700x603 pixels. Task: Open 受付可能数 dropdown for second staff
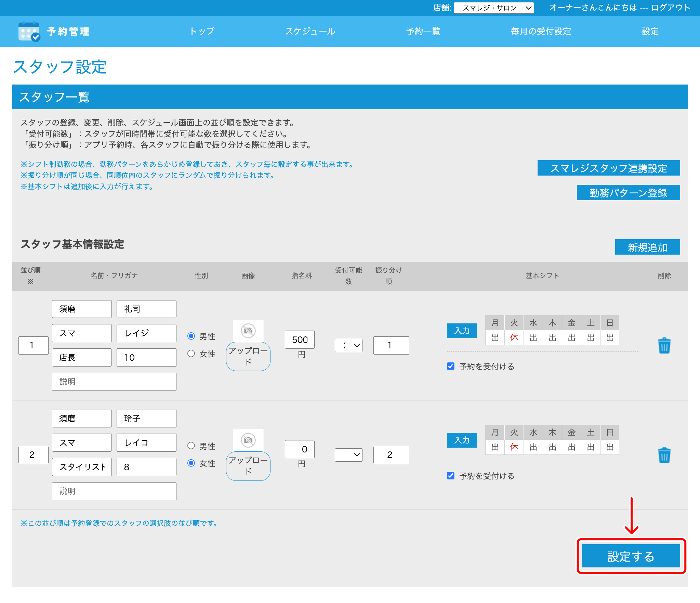pyautogui.click(x=348, y=455)
